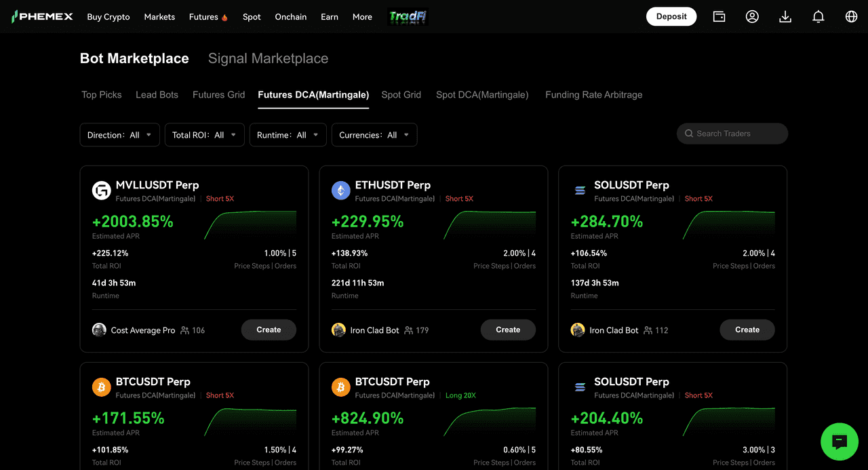The width and height of the screenshot is (868, 470).
Task: Open the Buy Crypto menu
Action: click(x=108, y=17)
